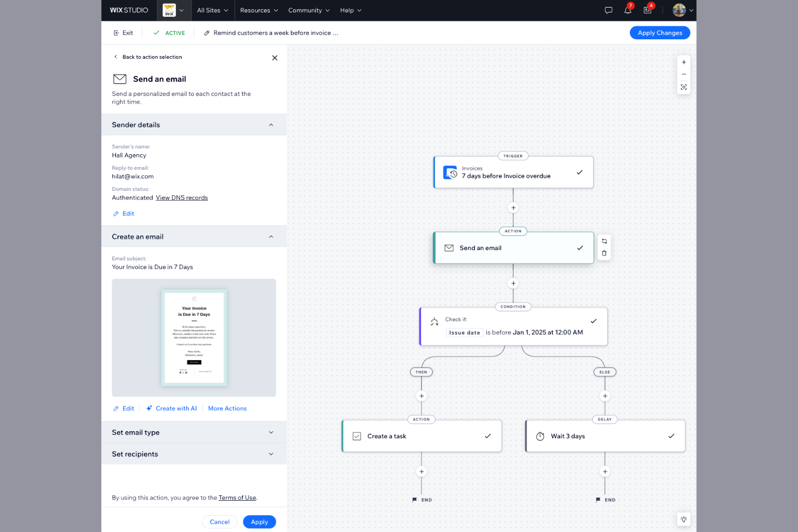
Task: Click the TRIGGER label tag
Action: [x=513, y=156]
